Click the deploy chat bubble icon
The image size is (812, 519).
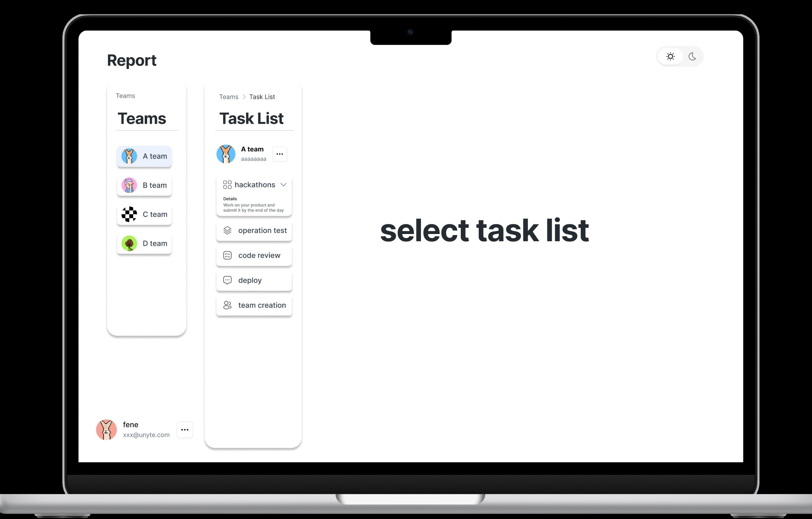pyautogui.click(x=227, y=280)
